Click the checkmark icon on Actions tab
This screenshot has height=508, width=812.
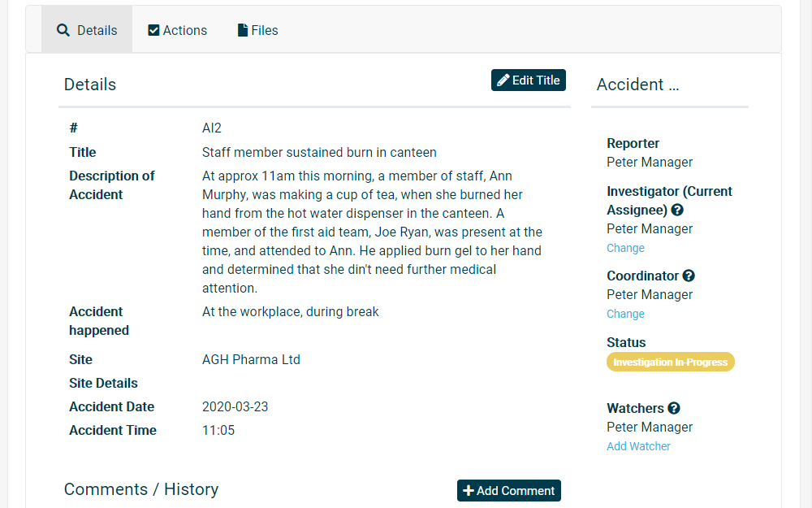click(153, 30)
